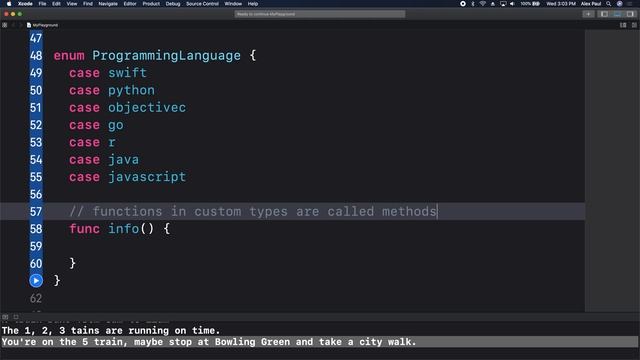Open the volume control in menu bar
The height and width of the screenshot is (360, 640).
(x=512, y=4)
